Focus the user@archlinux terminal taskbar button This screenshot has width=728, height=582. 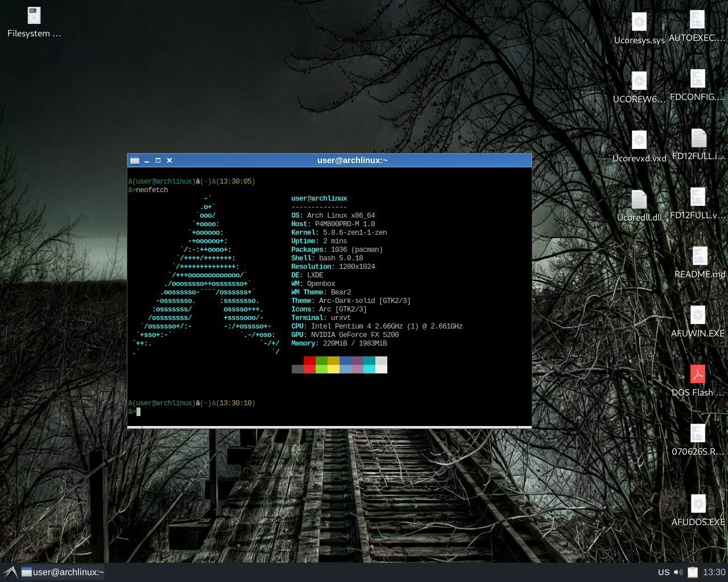tap(63, 572)
